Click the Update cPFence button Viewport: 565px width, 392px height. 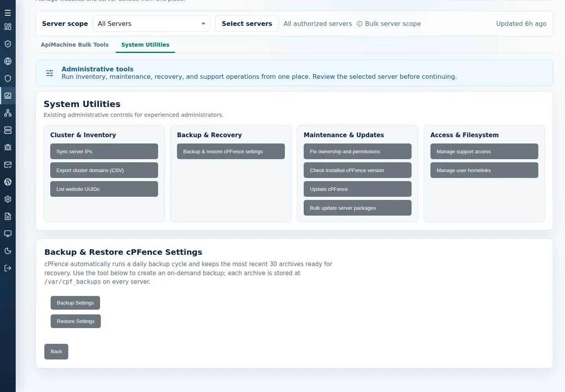pos(357,189)
